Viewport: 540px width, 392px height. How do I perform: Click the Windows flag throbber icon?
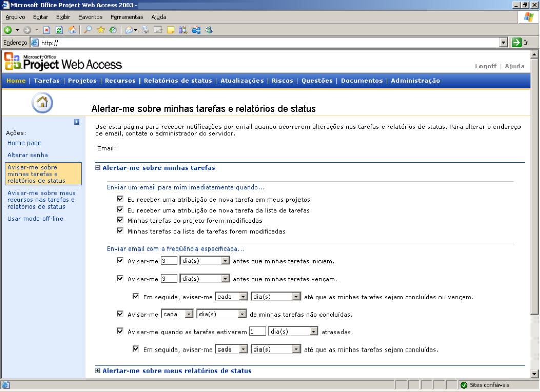[x=529, y=17]
